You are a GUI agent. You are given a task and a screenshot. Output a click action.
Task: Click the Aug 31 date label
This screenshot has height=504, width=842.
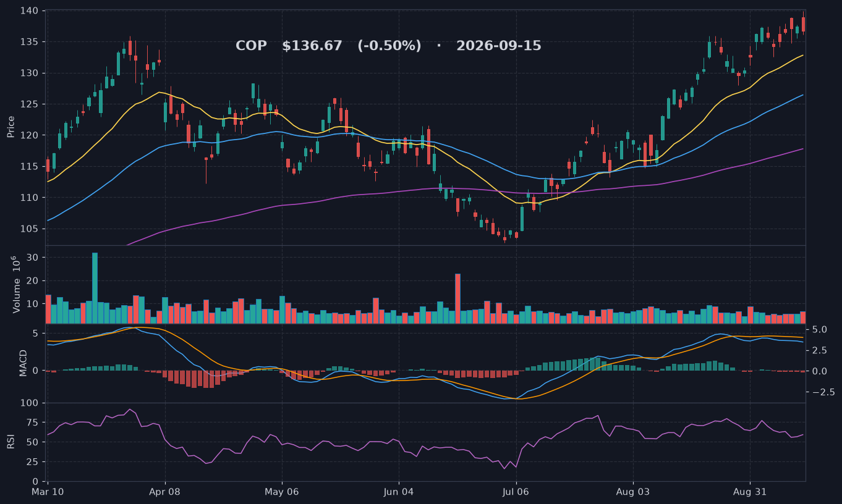(750, 492)
